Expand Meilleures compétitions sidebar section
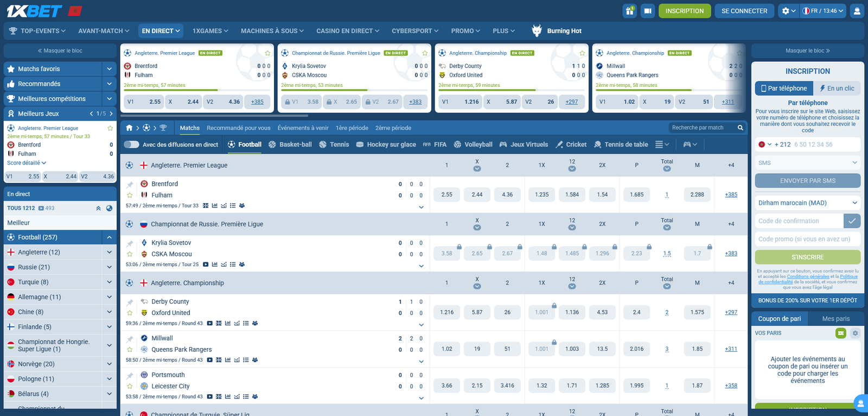Viewport: 868px width, 416px height. coord(109,99)
